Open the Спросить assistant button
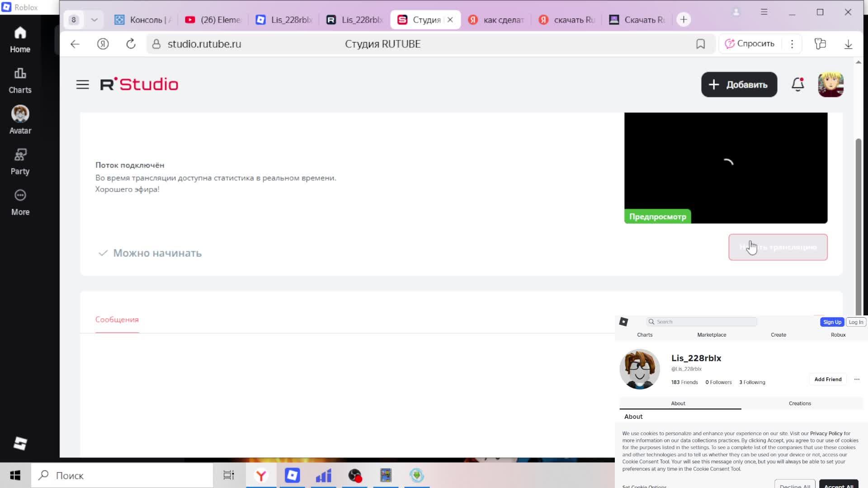 pyautogui.click(x=750, y=44)
